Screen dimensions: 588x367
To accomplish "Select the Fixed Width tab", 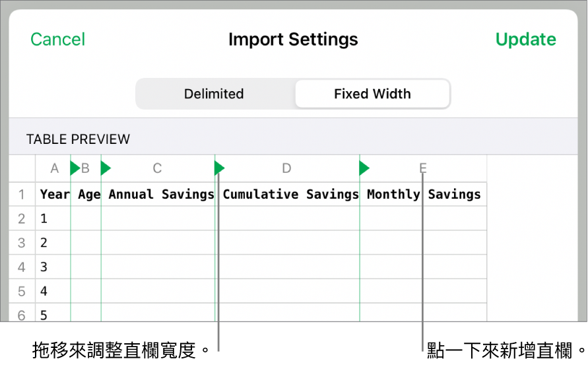I will [372, 94].
